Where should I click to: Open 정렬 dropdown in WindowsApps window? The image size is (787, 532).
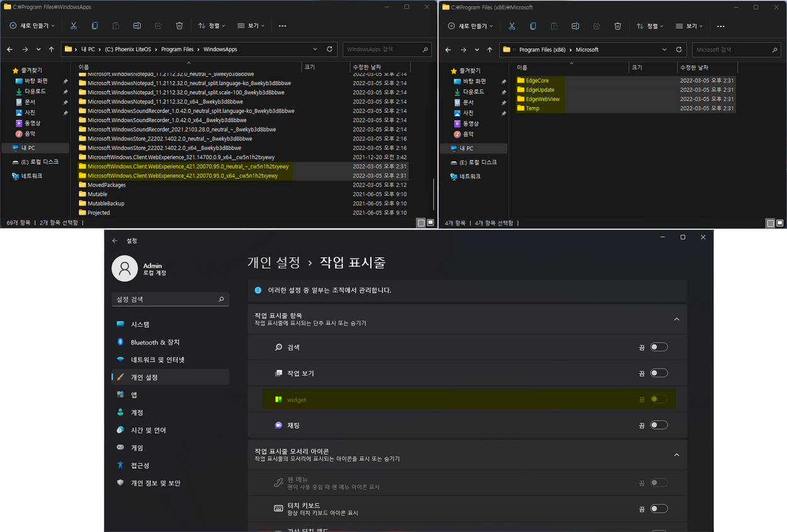click(x=212, y=26)
